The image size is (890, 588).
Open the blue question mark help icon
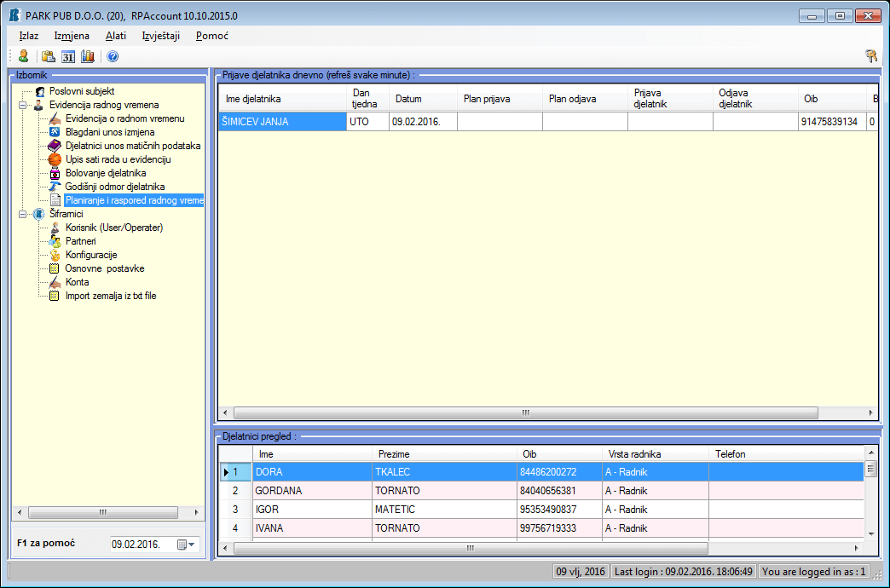(x=113, y=56)
